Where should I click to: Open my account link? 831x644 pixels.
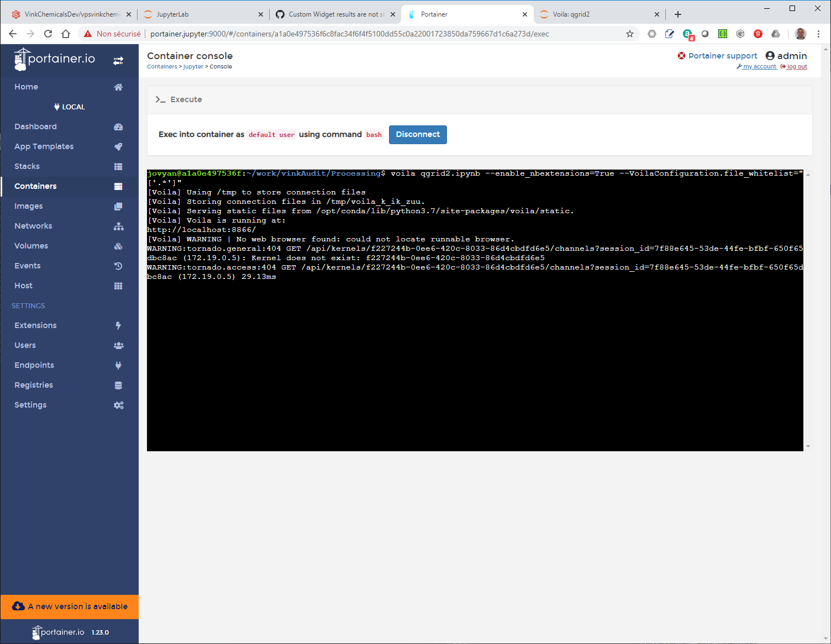[x=756, y=67]
